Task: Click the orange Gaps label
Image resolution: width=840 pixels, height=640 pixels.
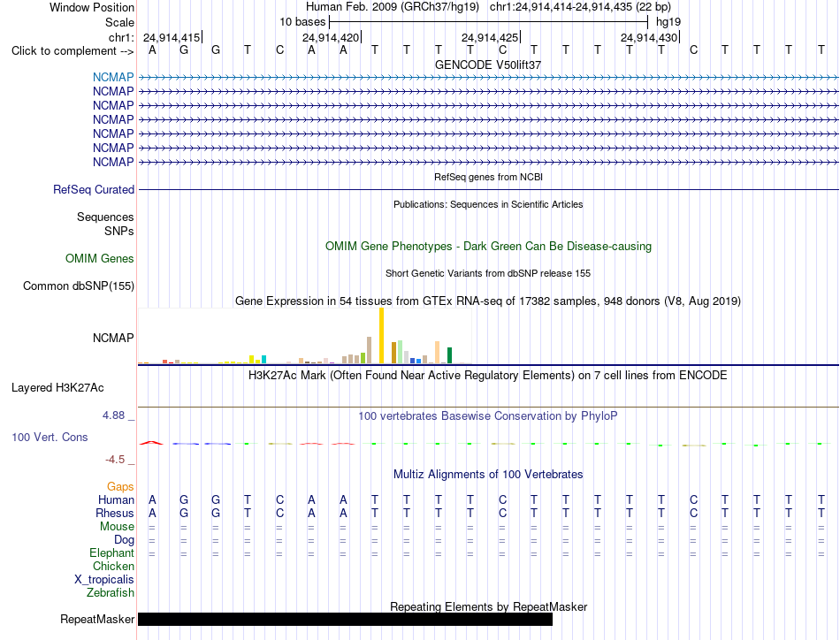Action: pyautogui.click(x=120, y=486)
